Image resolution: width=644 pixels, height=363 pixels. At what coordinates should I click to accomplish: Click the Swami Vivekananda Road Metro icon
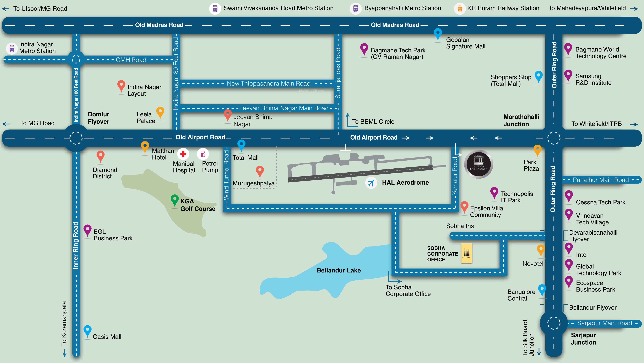click(x=215, y=9)
